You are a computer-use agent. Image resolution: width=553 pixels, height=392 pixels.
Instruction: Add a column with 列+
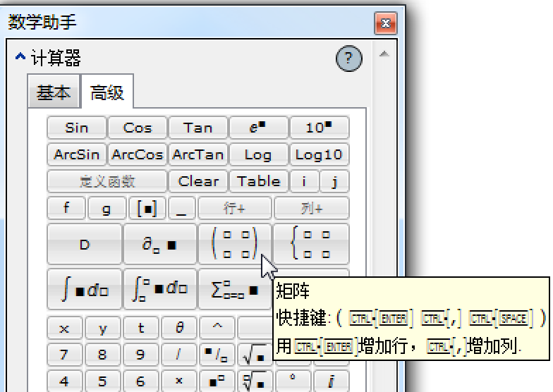312,209
